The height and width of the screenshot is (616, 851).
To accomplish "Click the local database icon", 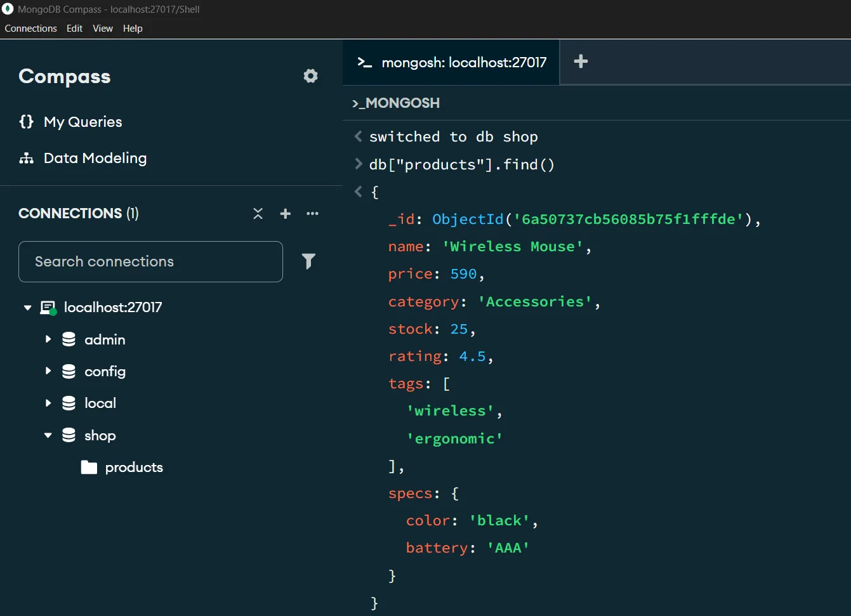I will pos(69,403).
